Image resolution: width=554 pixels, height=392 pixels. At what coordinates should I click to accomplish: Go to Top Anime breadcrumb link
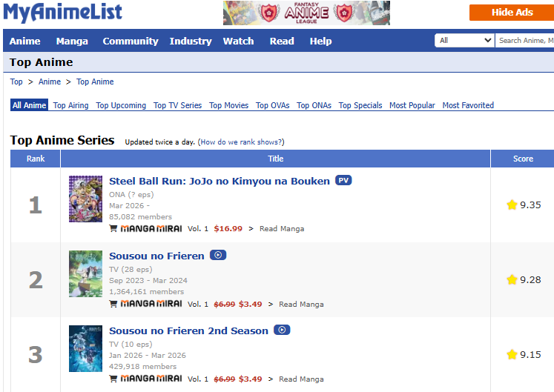(x=95, y=82)
